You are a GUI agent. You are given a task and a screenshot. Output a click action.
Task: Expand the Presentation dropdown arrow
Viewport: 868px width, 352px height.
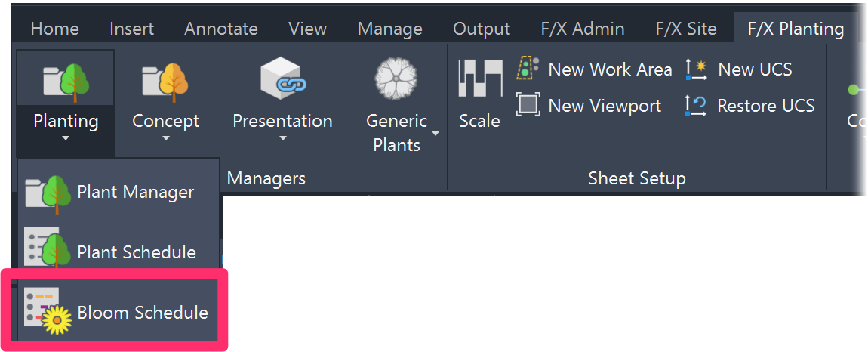[x=282, y=138]
